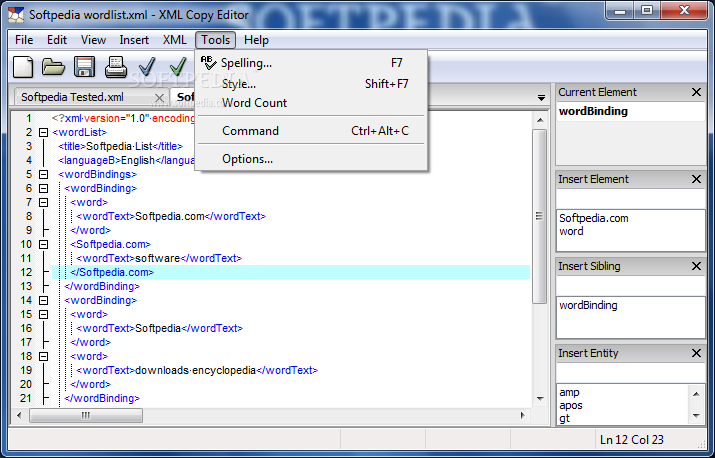Open the XML menu
The width and height of the screenshot is (715, 458).
[x=175, y=40]
